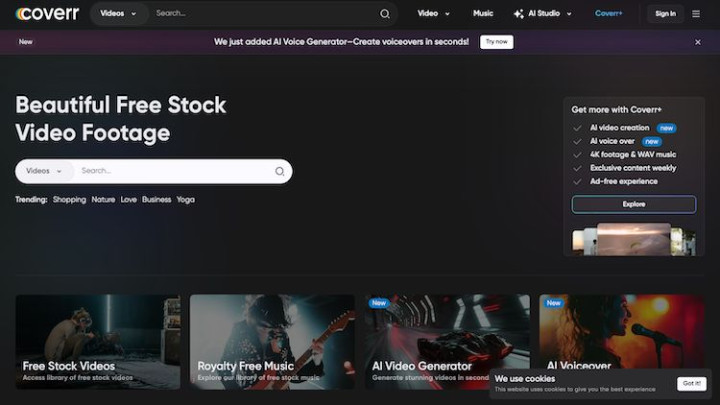This screenshot has width=720, height=405.
Task: Dismiss the AI Voice Generator announcement banner
Action: click(698, 42)
